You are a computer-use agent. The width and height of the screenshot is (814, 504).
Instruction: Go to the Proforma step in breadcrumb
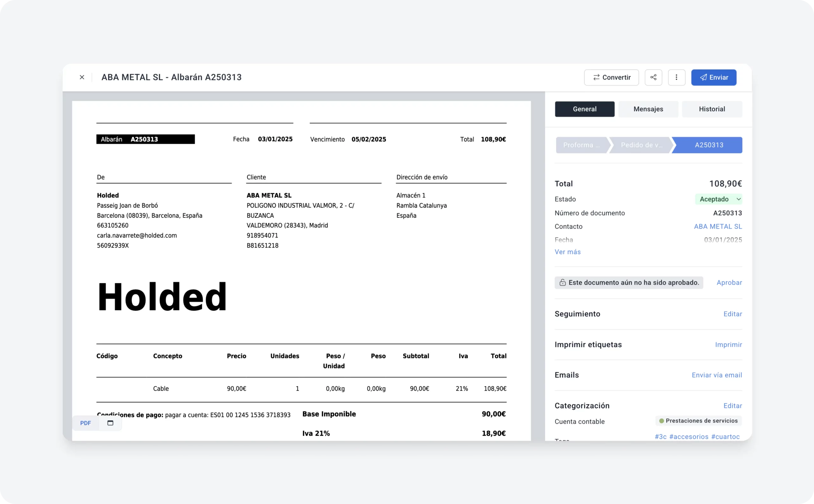581,145
